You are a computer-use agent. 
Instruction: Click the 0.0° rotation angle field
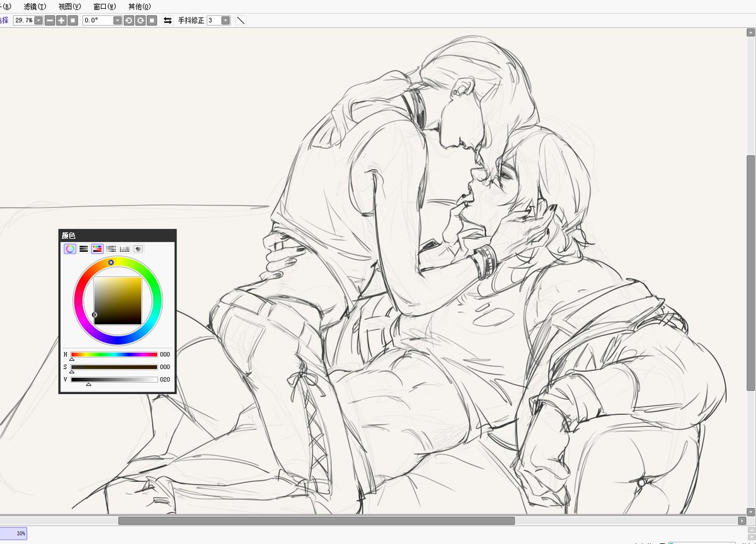(x=98, y=20)
